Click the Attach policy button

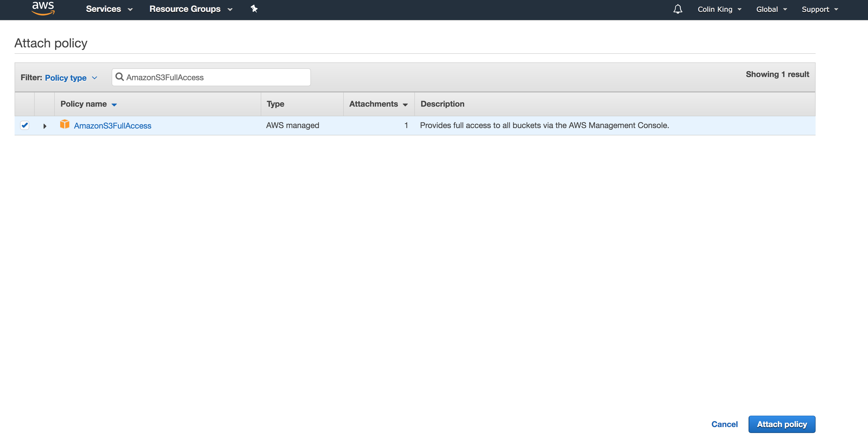[x=781, y=424]
